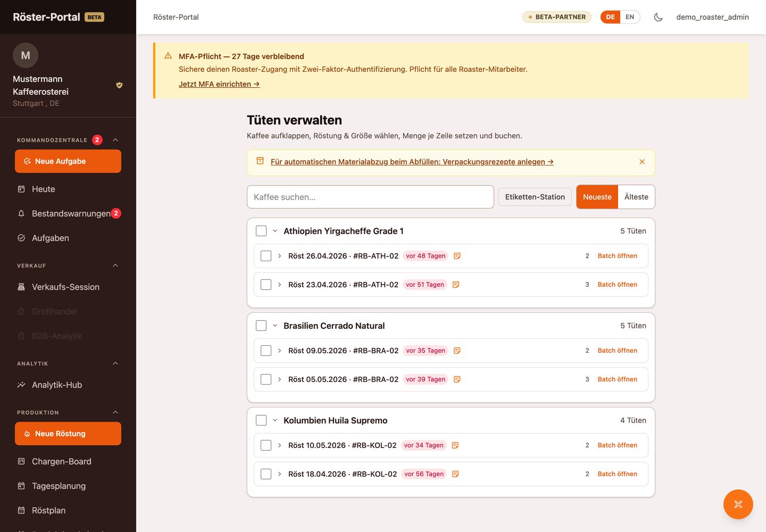Screen dimensions: 766x532
Task: Expand the Röst 18.04.2026 row chevron
Action: 280,474
